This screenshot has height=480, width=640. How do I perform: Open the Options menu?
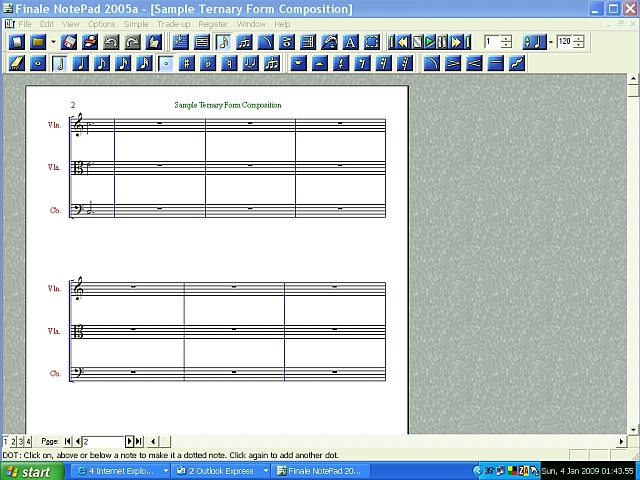[102, 24]
